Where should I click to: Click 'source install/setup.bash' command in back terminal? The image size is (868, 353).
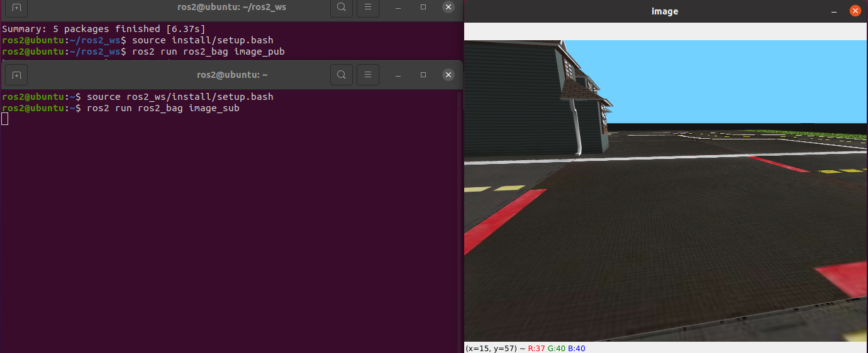(x=203, y=40)
